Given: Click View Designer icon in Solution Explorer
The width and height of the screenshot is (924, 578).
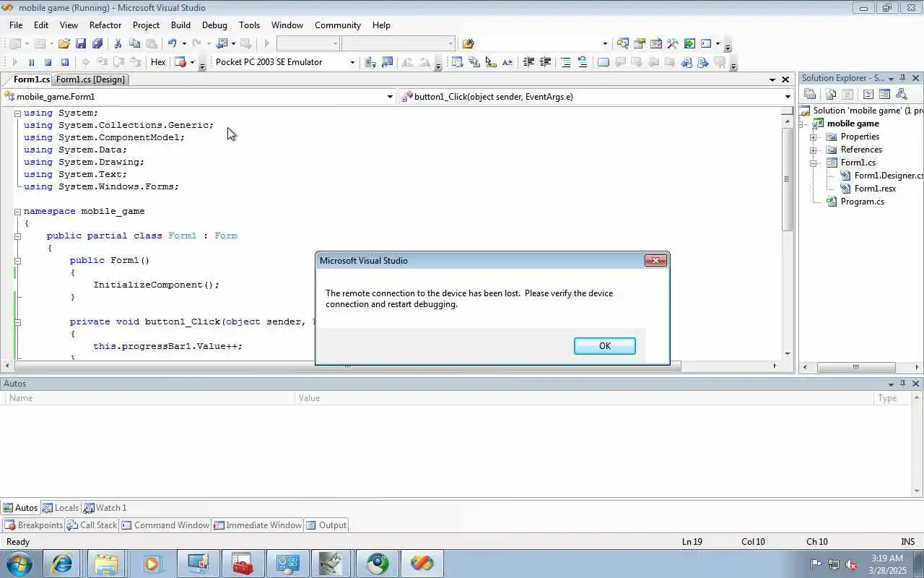Looking at the screenshot, I should [884, 94].
